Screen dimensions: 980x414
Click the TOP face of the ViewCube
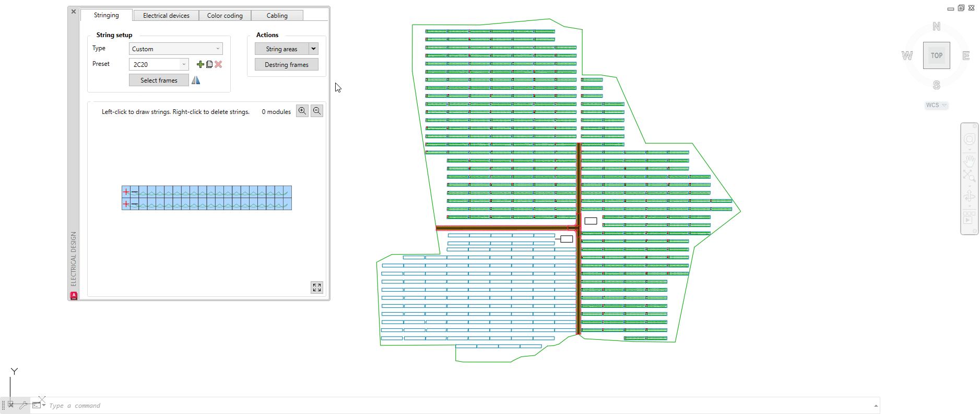coord(936,55)
